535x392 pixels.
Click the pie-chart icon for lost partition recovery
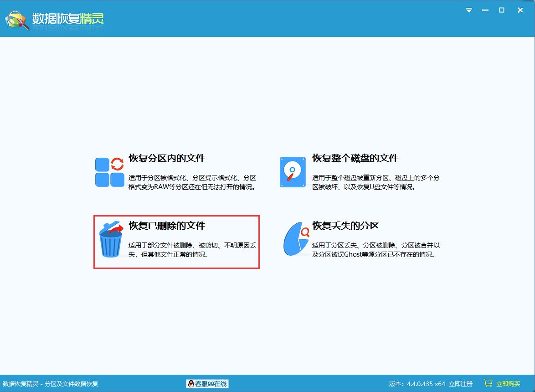294,239
